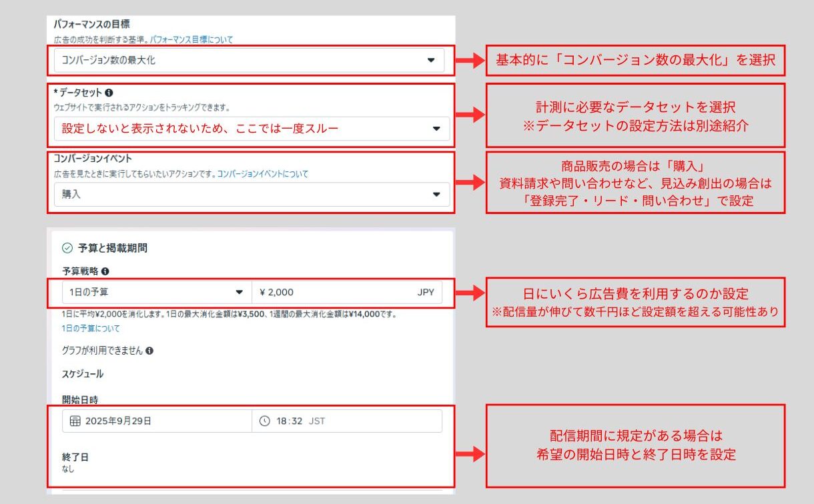Open the コンバージョンイベントについて link
The height and width of the screenshot is (504, 814).
[x=263, y=174]
